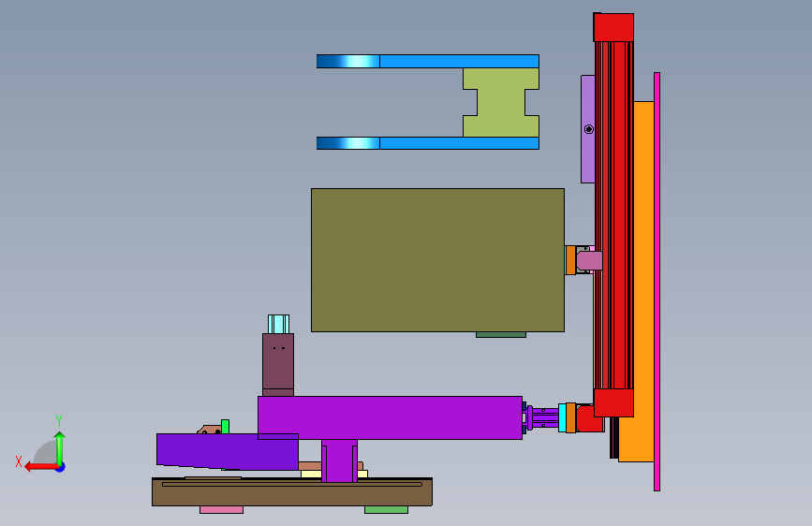The height and width of the screenshot is (526, 812).
Task: Select the orange vertical backing plate
Action: (643, 281)
